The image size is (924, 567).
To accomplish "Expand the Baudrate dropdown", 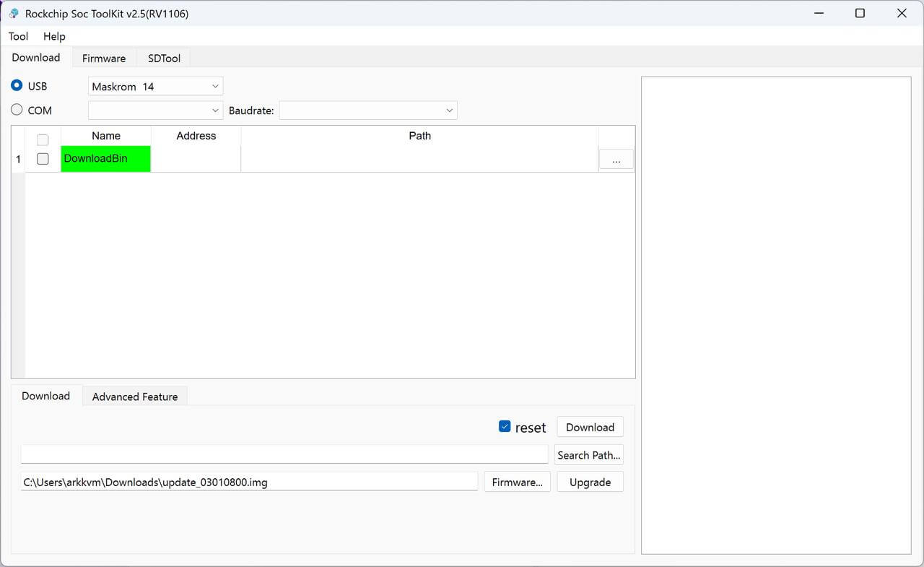I will tap(368, 111).
